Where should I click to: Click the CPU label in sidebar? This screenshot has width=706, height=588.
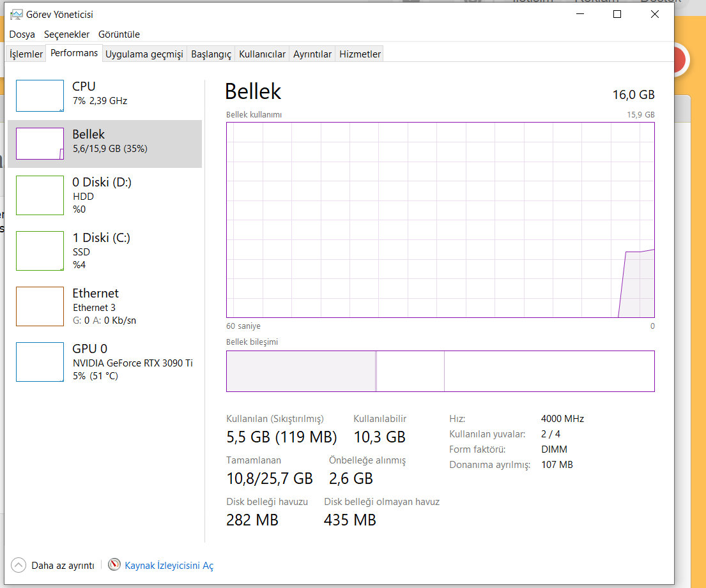tap(84, 86)
